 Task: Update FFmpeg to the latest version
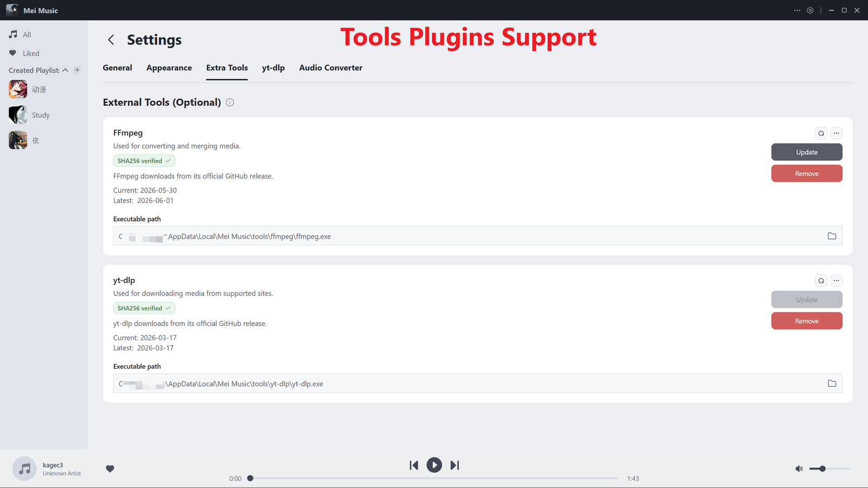pos(807,152)
